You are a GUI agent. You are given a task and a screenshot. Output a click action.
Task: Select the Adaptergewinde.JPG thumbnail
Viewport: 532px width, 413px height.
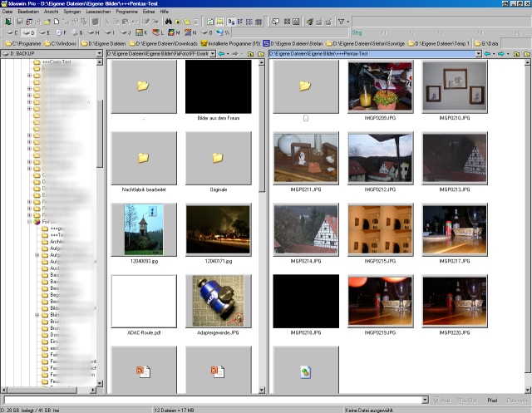218,301
